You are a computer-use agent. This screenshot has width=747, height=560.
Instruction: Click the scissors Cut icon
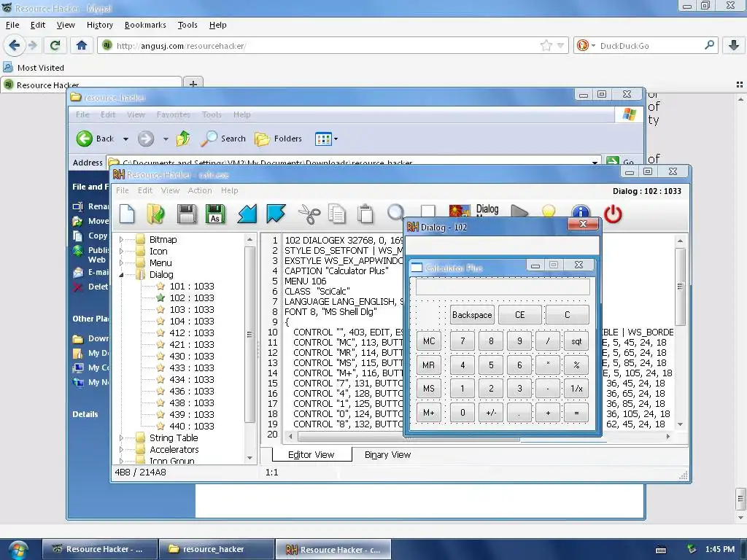(309, 214)
